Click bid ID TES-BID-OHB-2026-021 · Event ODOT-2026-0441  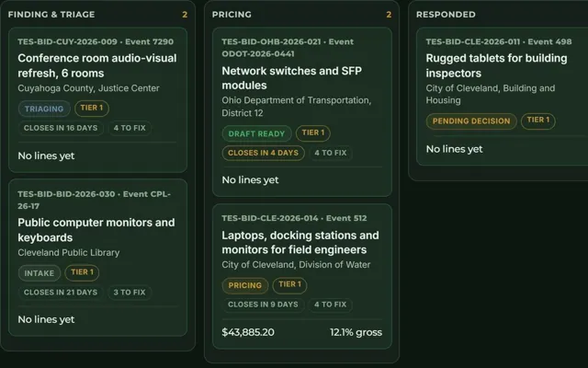click(288, 48)
